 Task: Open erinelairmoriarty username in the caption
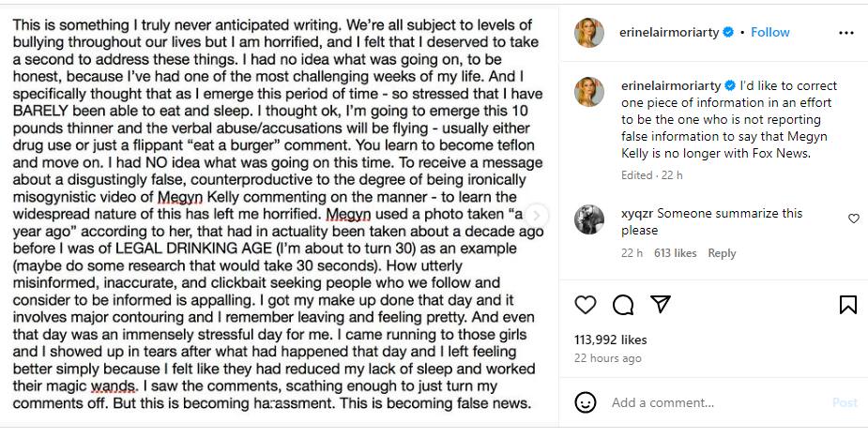670,85
